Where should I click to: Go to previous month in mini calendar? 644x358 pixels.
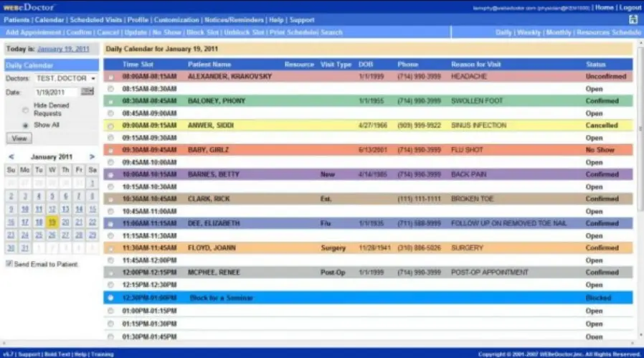[x=11, y=156]
